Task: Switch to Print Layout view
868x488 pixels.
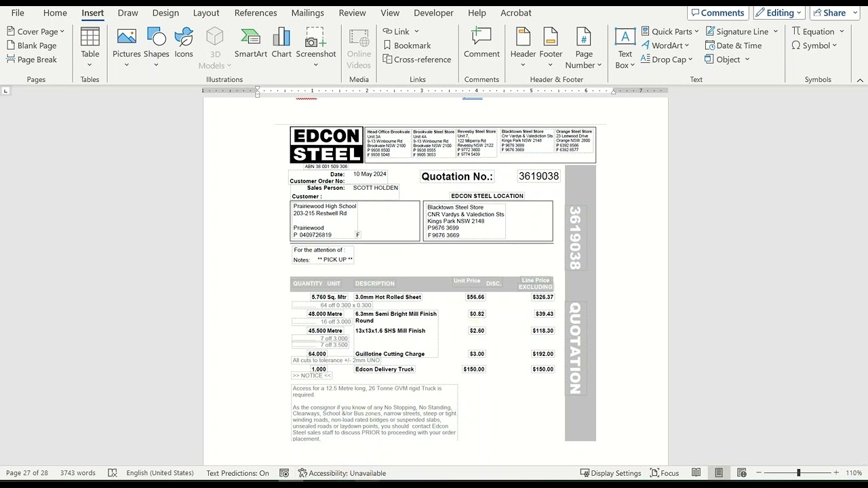Action: tap(719, 473)
